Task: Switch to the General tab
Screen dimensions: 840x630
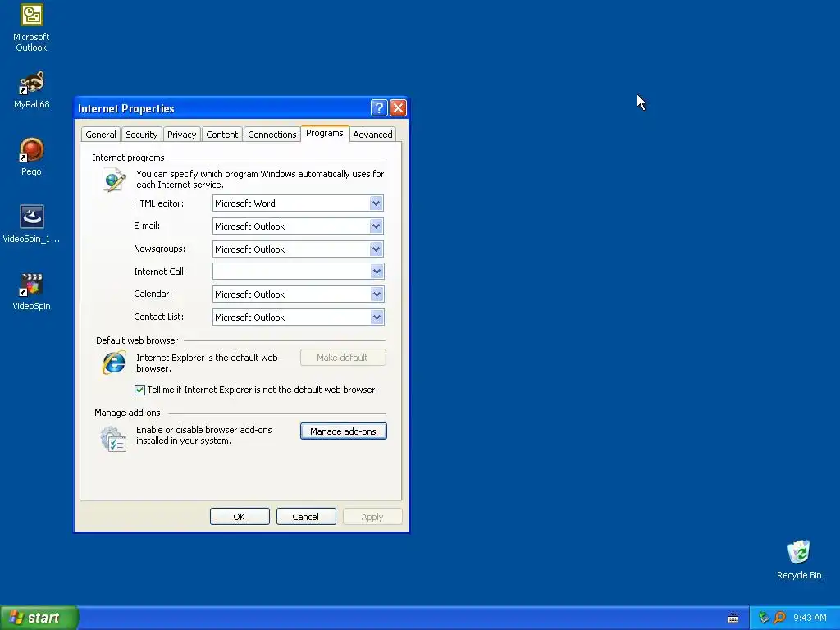Action: (x=101, y=135)
